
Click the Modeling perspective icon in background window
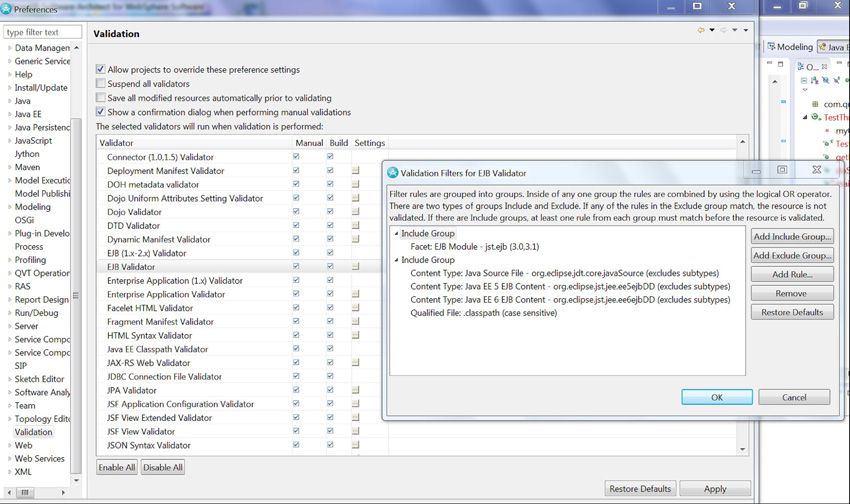pyautogui.click(x=771, y=47)
